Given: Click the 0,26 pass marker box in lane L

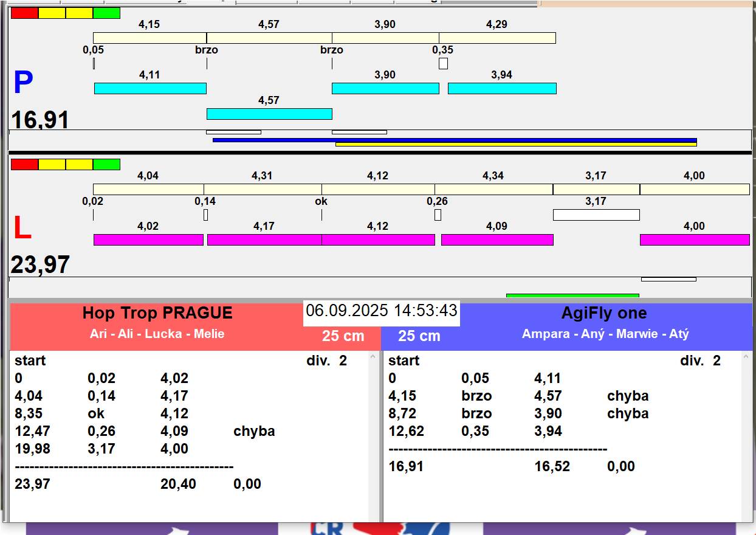Looking at the screenshot, I should (438, 215).
